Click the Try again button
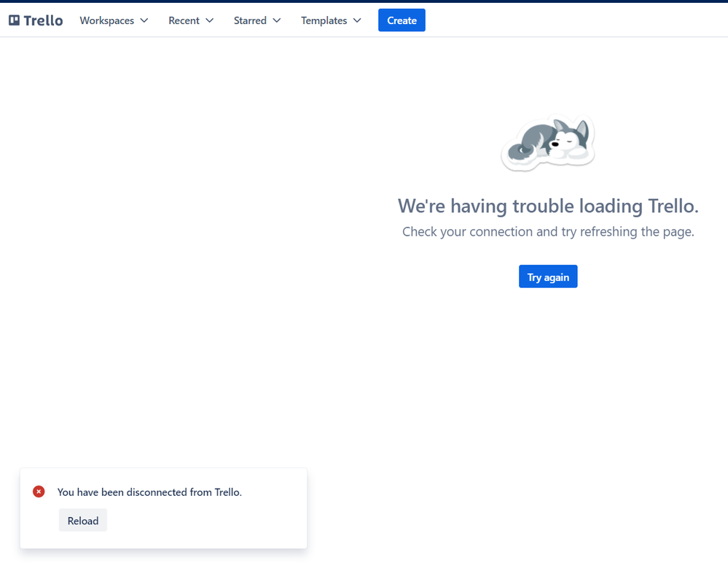The width and height of the screenshot is (728, 563). tap(548, 277)
